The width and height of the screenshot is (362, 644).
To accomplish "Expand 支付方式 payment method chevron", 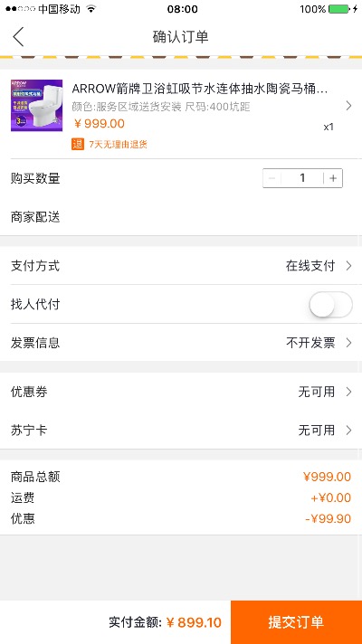I will click(x=348, y=266).
